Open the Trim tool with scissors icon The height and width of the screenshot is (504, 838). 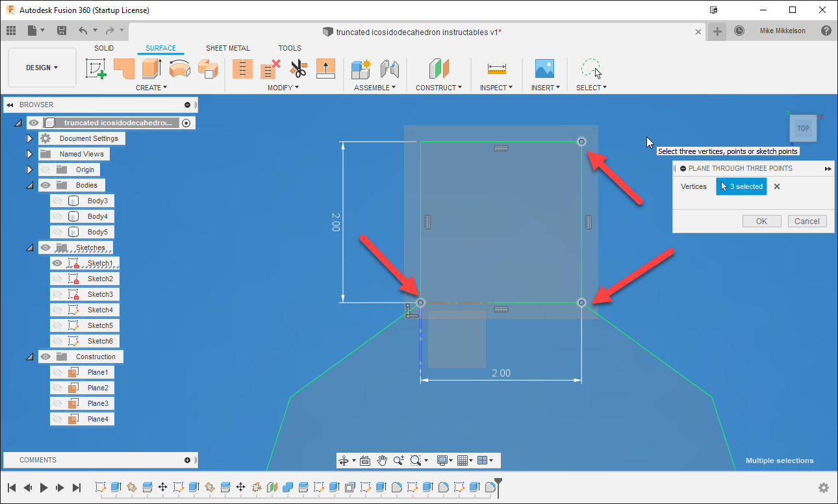[x=298, y=69]
